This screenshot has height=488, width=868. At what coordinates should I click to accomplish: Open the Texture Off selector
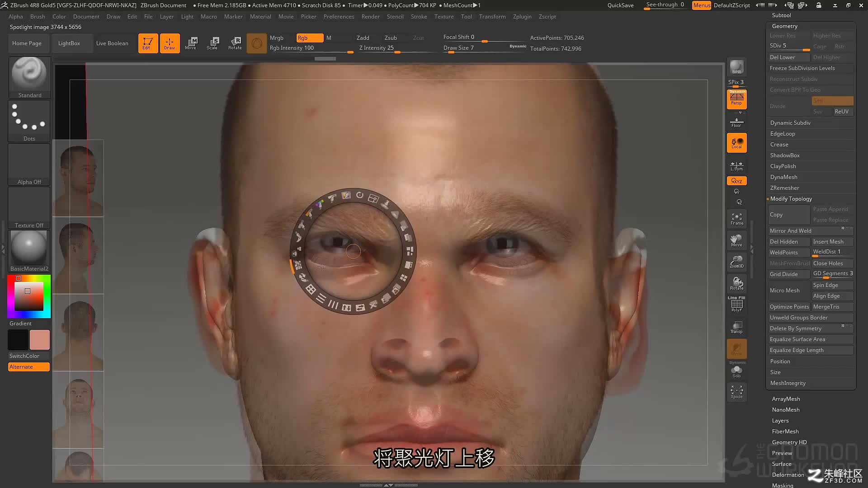[x=29, y=207]
